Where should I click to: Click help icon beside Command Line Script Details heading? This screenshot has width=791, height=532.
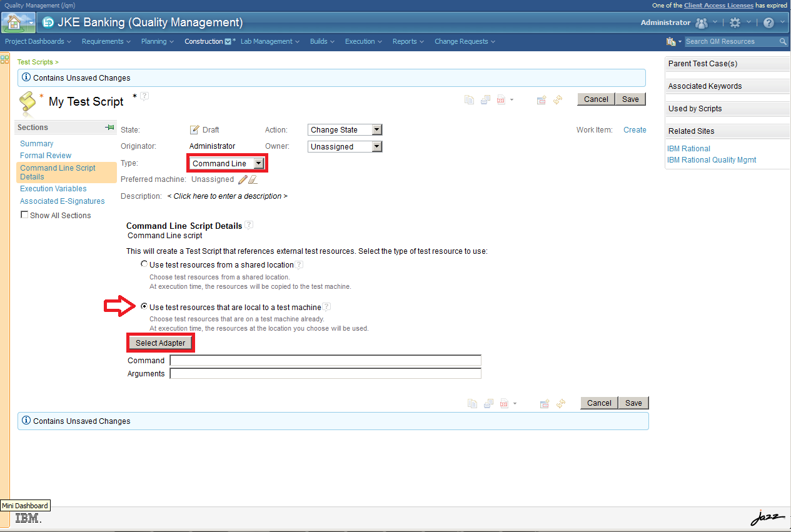249,225
